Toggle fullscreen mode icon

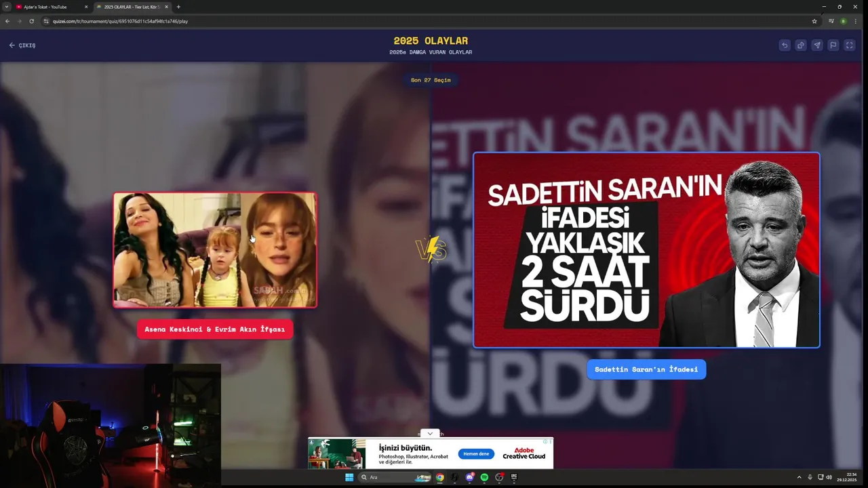(x=850, y=45)
